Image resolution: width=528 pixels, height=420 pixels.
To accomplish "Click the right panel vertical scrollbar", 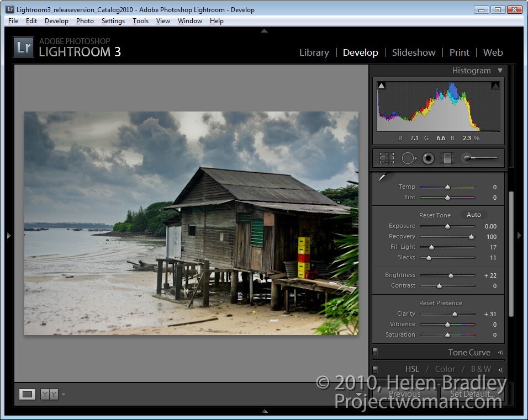I will (x=511, y=254).
